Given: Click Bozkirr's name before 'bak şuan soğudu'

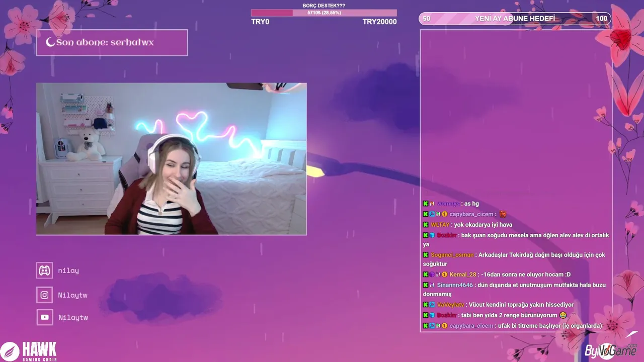Looking at the screenshot, I should point(446,235).
